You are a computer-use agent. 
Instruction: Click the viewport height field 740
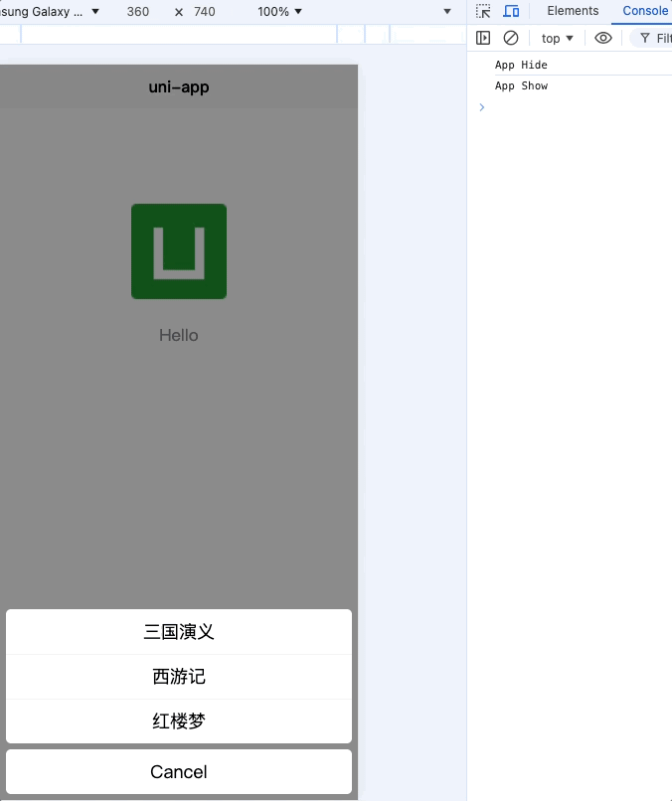[x=204, y=11]
